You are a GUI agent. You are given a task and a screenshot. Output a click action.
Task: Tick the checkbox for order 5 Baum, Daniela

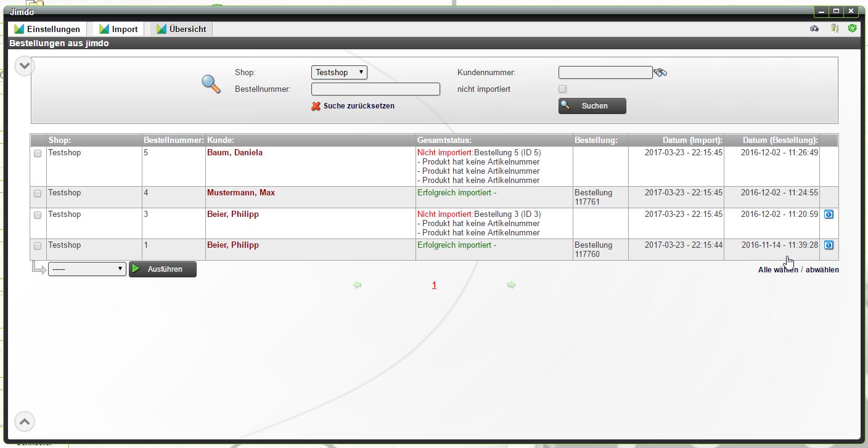[x=38, y=153]
